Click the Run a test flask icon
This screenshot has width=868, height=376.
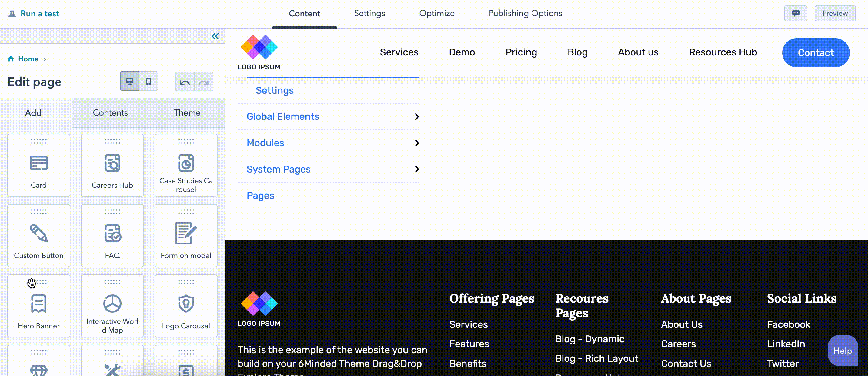(x=12, y=13)
